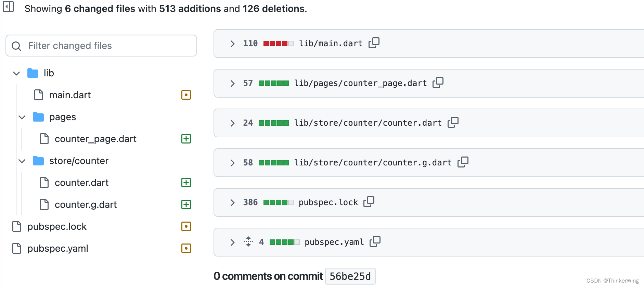Click the pubspec.lock file icon in tree
This screenshot has height=287, width=644.
click(x=17, y=226)
